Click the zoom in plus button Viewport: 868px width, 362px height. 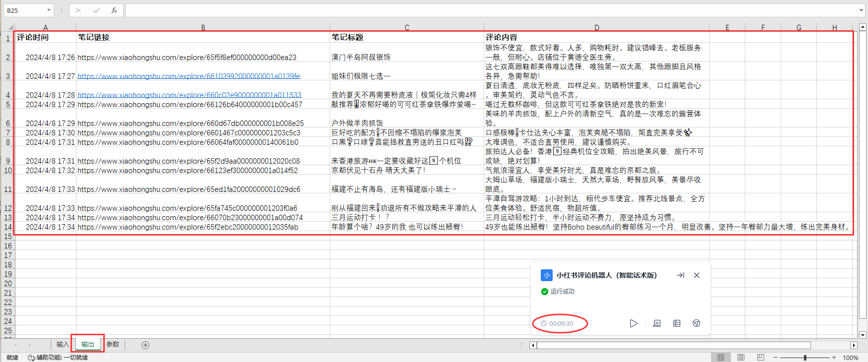[x=834, y=357]
